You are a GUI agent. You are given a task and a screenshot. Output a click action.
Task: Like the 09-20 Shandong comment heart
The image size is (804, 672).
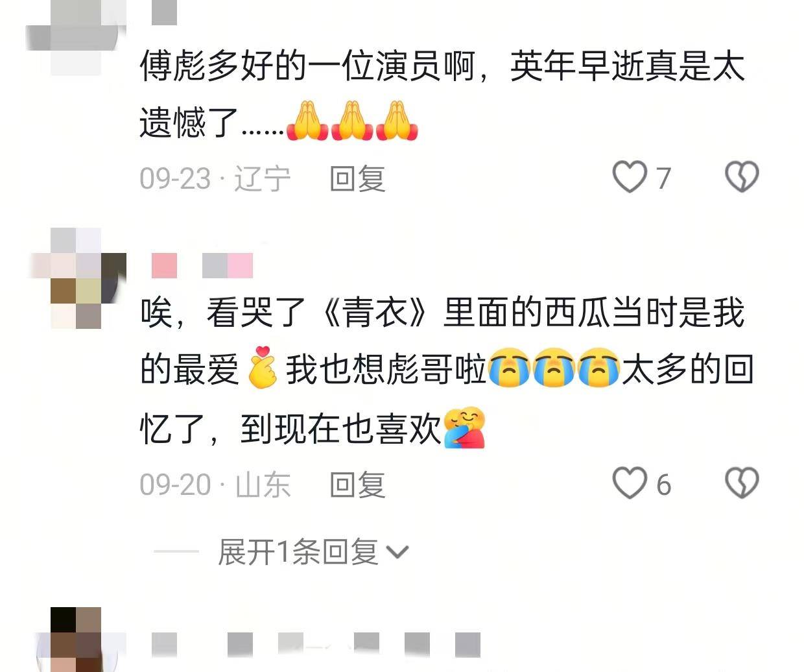click(x=630, y=483)
